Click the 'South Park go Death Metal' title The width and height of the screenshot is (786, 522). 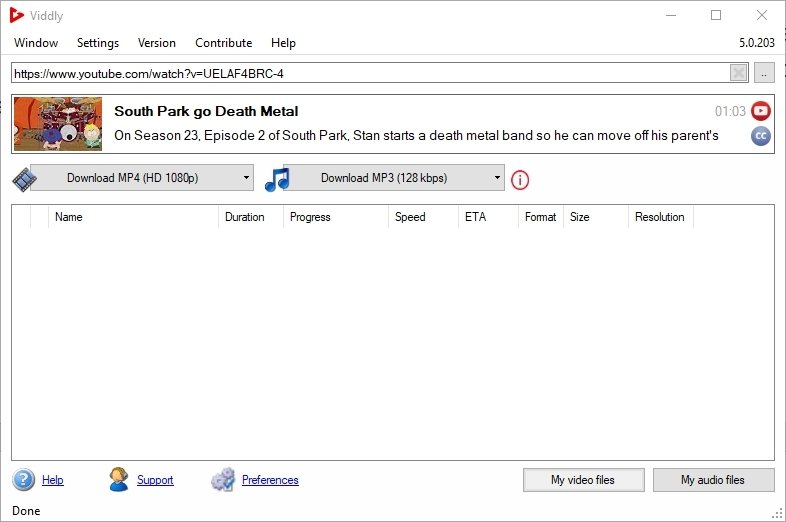point(206,111)
